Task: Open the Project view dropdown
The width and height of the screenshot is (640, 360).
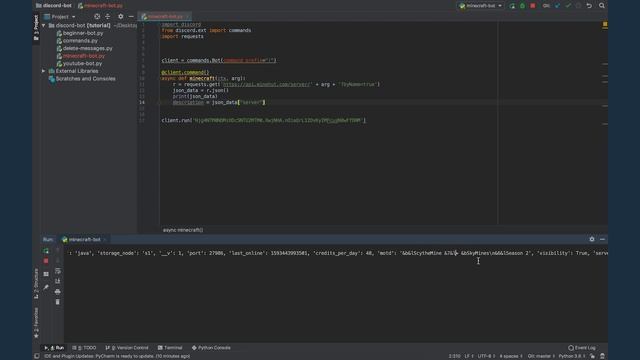Action: tap(60, 17)
